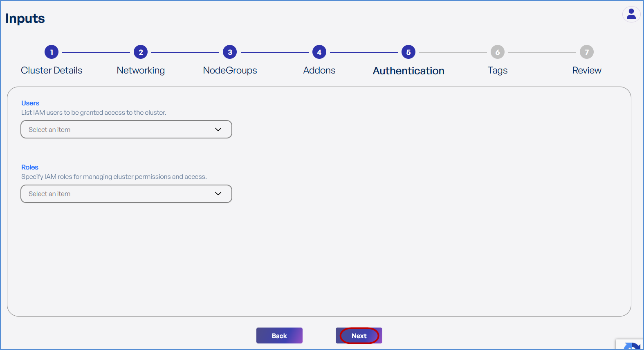Expand the Roles dropdown arrow
The width and height of the screenshot is (644, 350).
(x=218, y=194)
